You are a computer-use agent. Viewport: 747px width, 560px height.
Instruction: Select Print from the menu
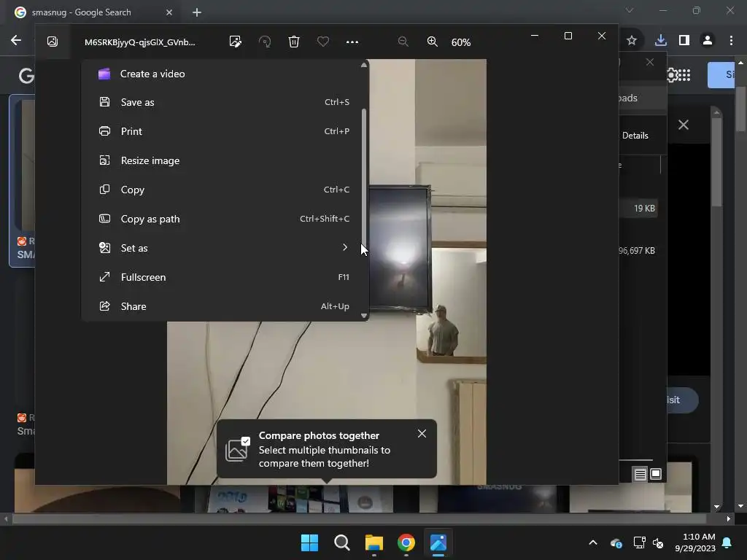pos(225,131)
